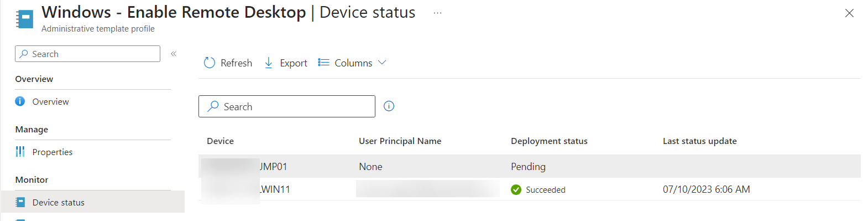Screen dimensions: 868x221
Task: Click the Export download arrow icon
Action: coord(269,63)
